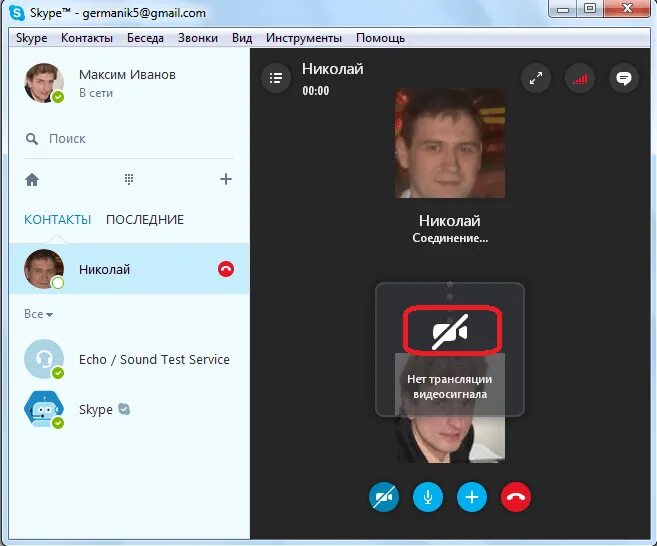Click the Home icon in sidebar
Screen dimensions: 657x546
point(32,180)
